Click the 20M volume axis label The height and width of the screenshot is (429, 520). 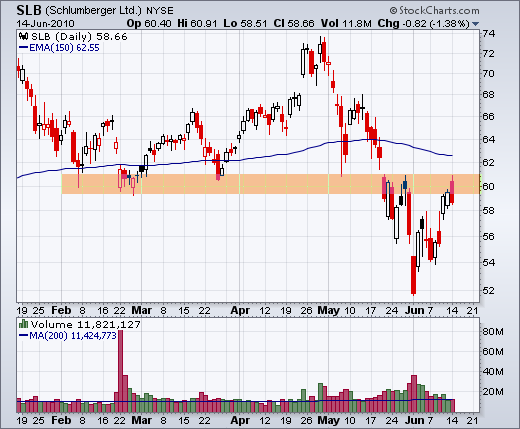pyautogui.click(x=493, y=392)
